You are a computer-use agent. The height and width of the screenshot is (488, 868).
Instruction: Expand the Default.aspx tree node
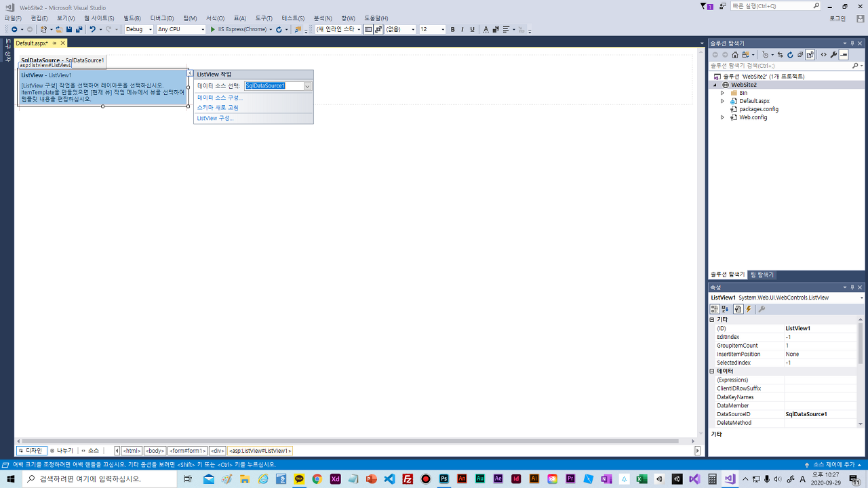(723, 101)
